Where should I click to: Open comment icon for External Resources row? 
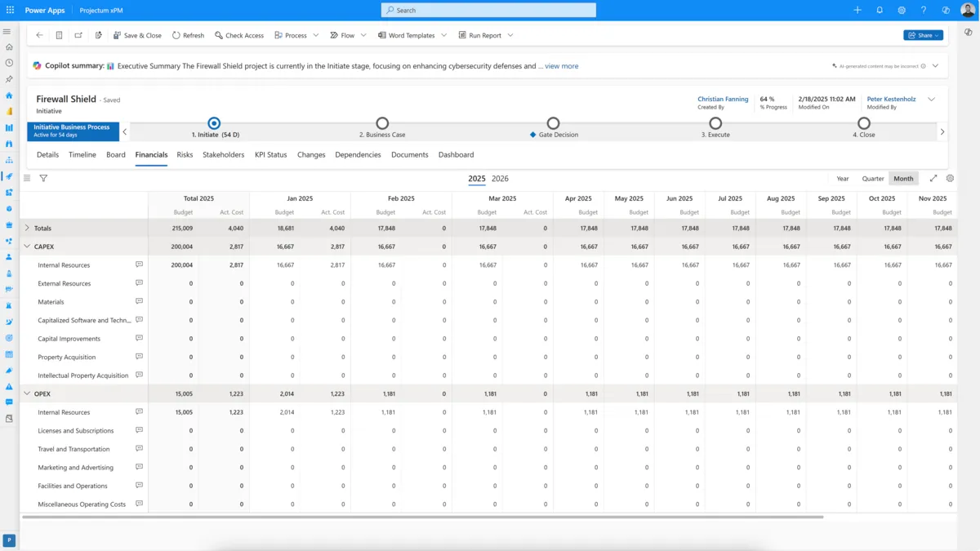139,283
